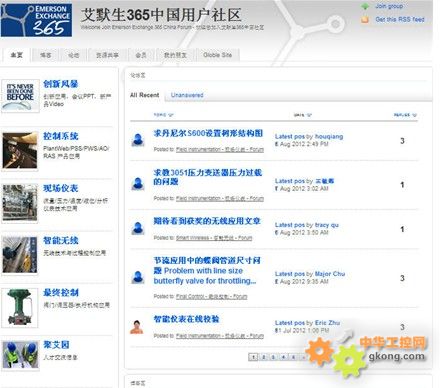Click Smart Wireless forum link under thread

(x=214, y=238)
